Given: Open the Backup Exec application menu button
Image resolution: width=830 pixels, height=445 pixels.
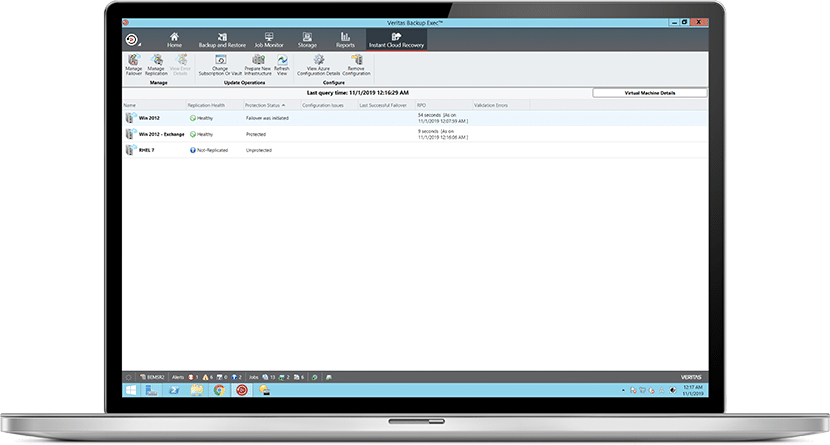Looking at the screenshot, I should (x=132, y=40).
